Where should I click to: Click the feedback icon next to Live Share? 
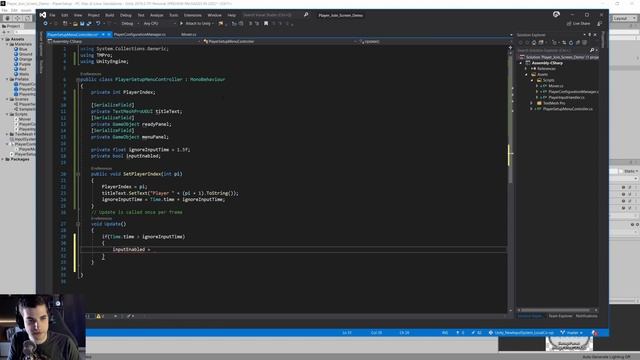(x=599, y=24)
